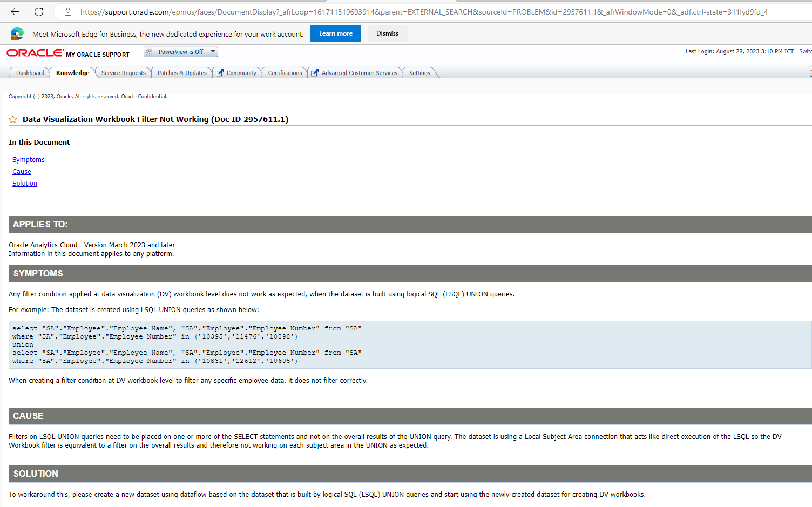The height and width of the screenshot is (507, 812).
Task: Open the PowerView dropdown arrow
Action: click(213, 52)
